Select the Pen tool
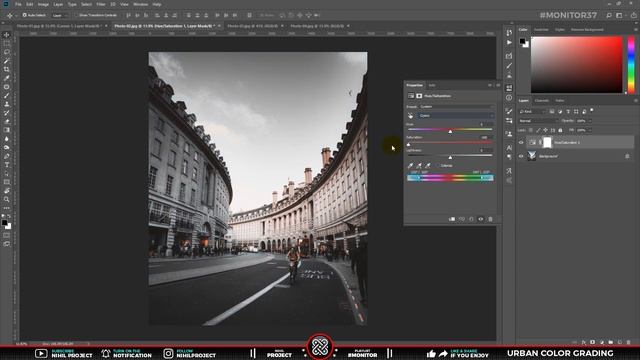The image size is (640, 360). point(7,156)
